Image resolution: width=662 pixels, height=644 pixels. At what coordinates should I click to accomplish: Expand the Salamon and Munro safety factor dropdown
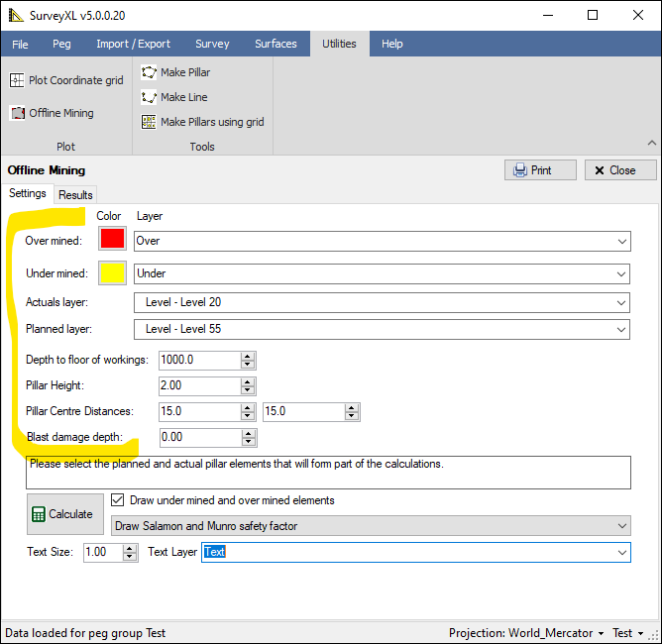click(x=621, y=526)
